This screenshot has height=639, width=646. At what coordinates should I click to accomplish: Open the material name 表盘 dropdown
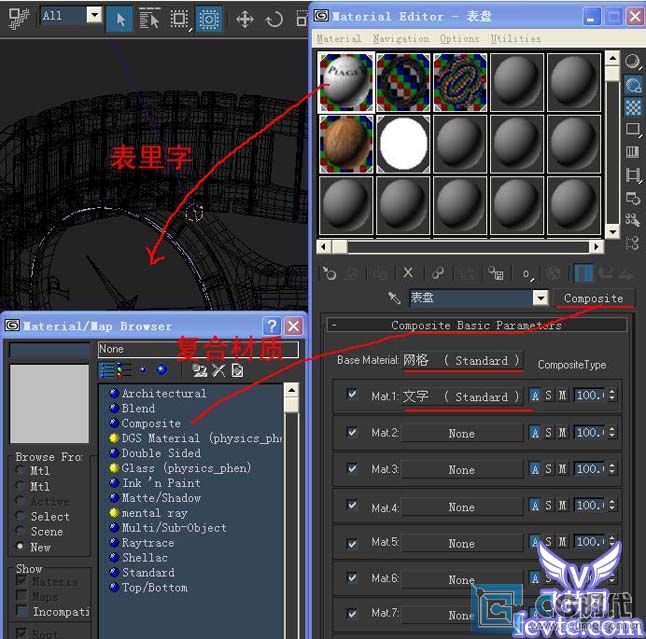click(541, 298)
